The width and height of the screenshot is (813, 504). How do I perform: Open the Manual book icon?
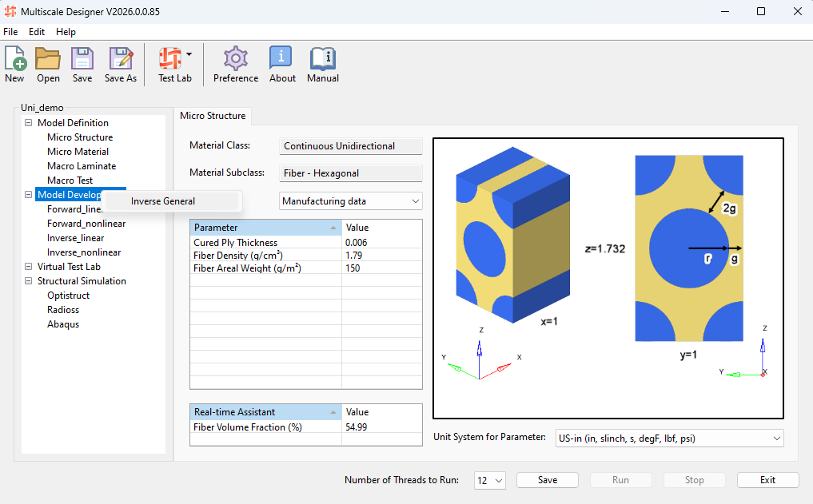[x=323, y=60]
